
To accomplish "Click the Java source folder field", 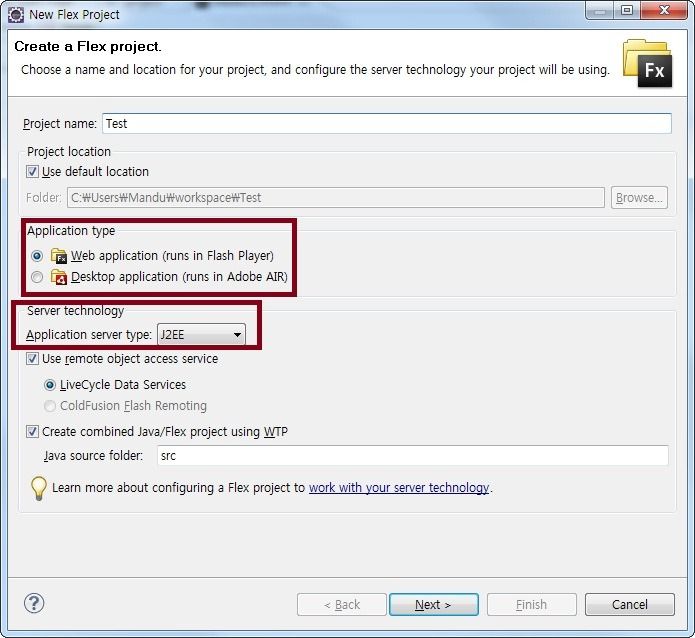I will 413,456.
